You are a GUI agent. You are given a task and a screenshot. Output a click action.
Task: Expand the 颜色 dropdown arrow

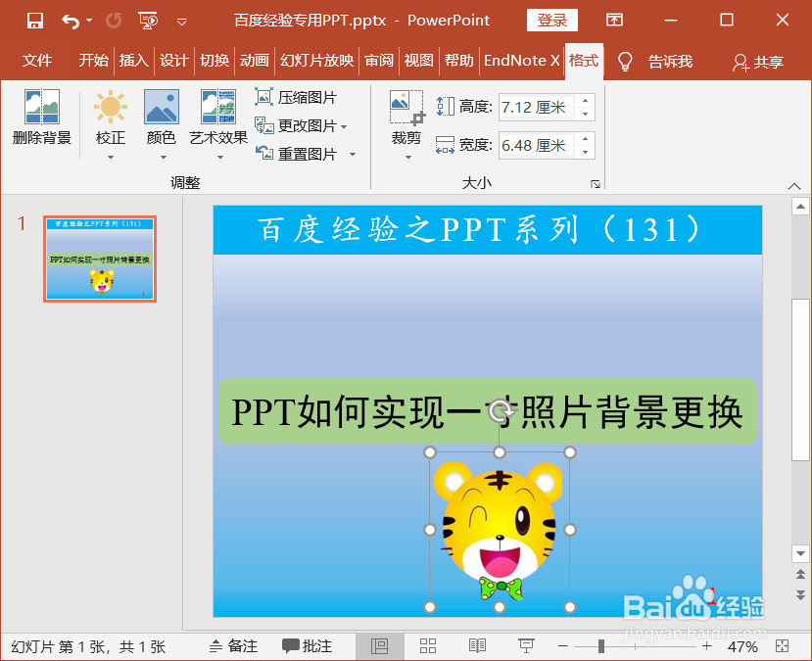pos(164,157)
